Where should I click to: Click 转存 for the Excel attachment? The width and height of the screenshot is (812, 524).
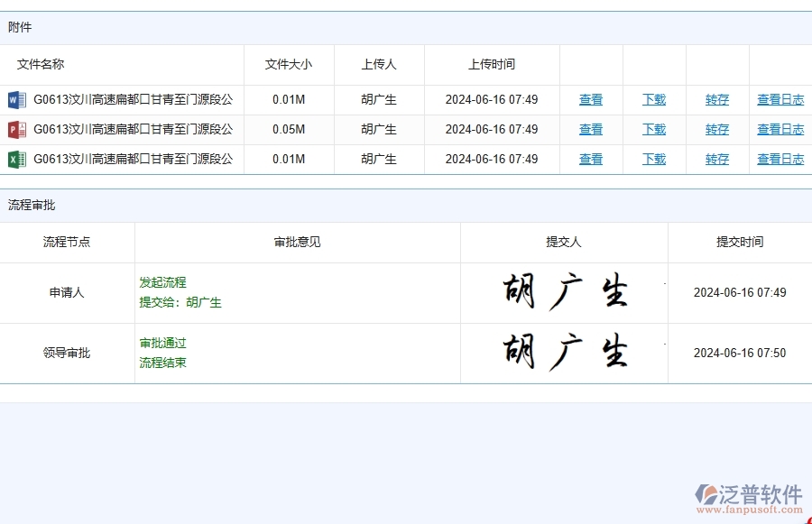click(x=716, y=159)
